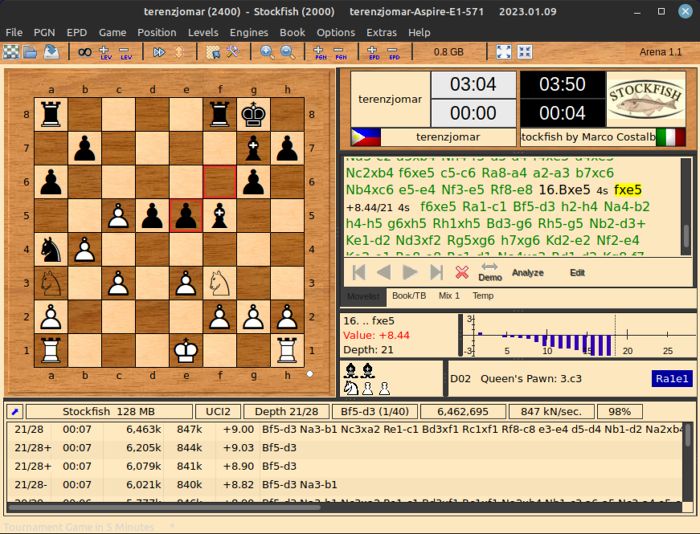
Task: Switch to the Book/TB tab
Action: [x=409, y=296]
